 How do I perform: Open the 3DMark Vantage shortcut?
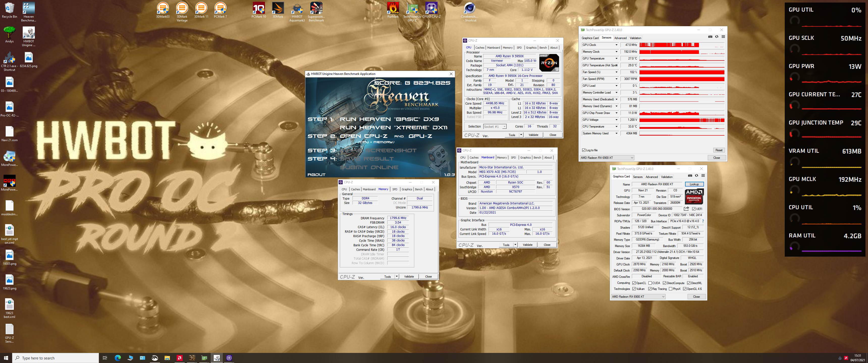[182, 12]
